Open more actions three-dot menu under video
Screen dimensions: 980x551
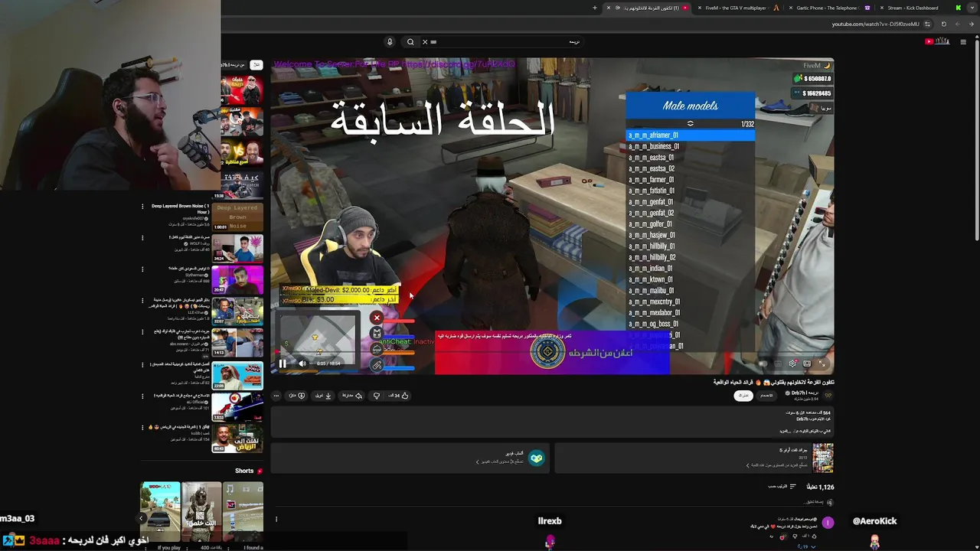click(276, 396)
